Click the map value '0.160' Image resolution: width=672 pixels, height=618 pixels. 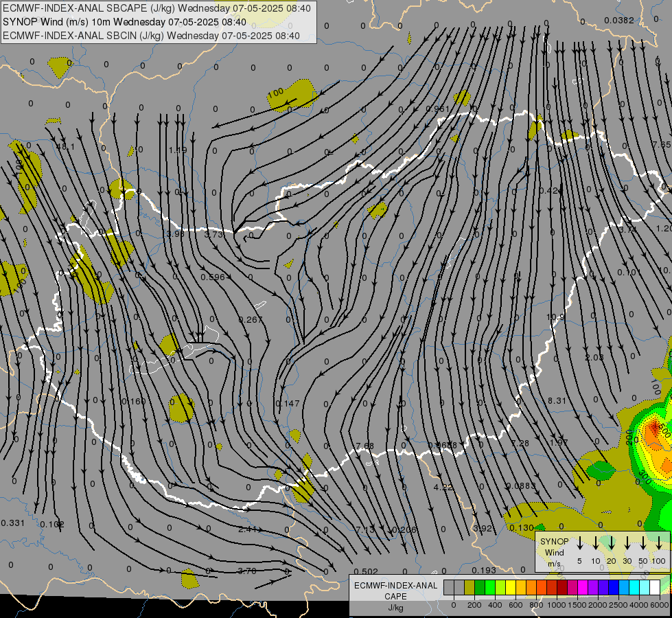tap(134, 402)
